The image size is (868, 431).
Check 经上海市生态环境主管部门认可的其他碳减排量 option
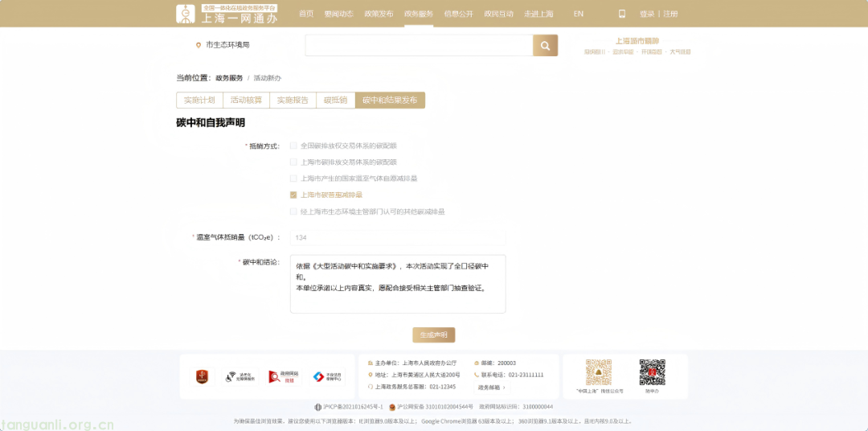coord(293,211)
